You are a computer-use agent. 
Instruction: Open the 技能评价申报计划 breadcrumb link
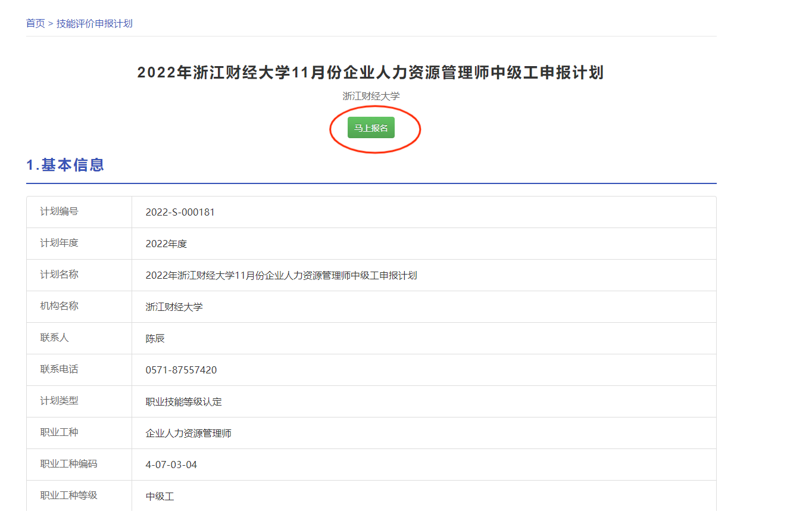tap(94, 23)
